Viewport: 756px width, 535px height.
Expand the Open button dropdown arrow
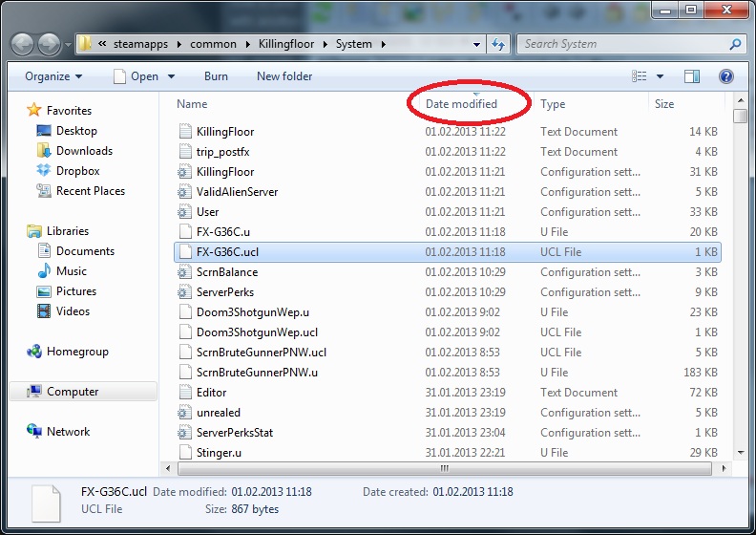click(x=172, y=76)
